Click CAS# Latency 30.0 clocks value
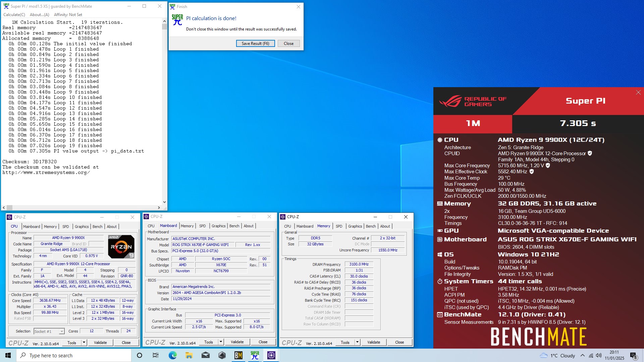 [x=359, y=276]
